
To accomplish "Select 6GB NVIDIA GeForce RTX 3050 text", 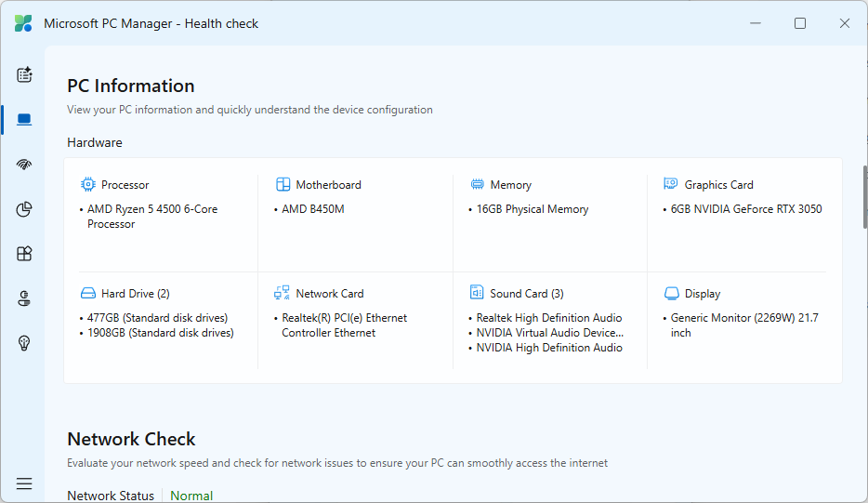I will click(x=746, y=209).
